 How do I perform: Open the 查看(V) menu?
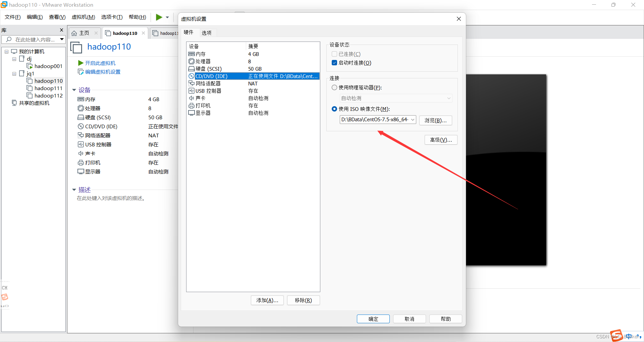[x=57, y=17]
